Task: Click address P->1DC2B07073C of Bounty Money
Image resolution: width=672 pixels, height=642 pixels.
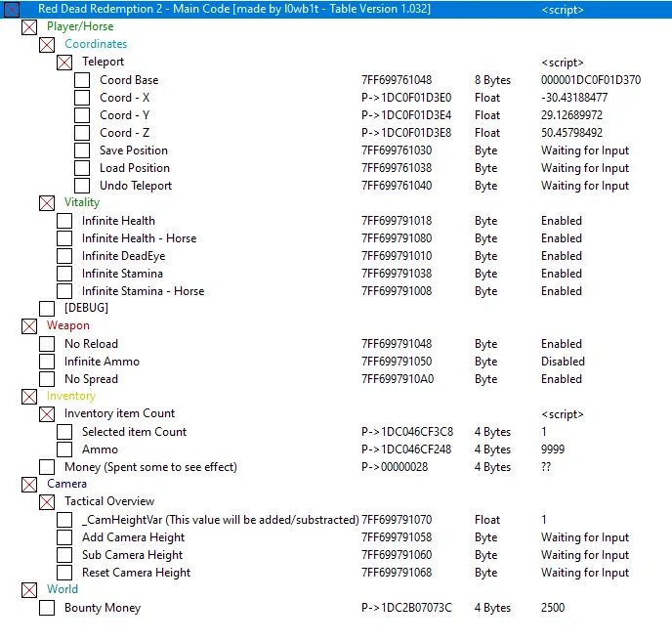Action: point(406,608)
